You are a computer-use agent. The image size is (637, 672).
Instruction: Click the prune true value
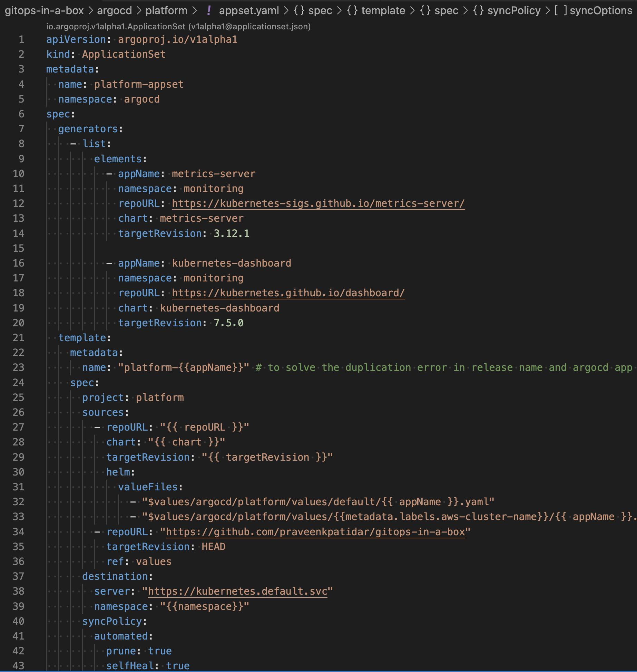(x=160, y=651)
